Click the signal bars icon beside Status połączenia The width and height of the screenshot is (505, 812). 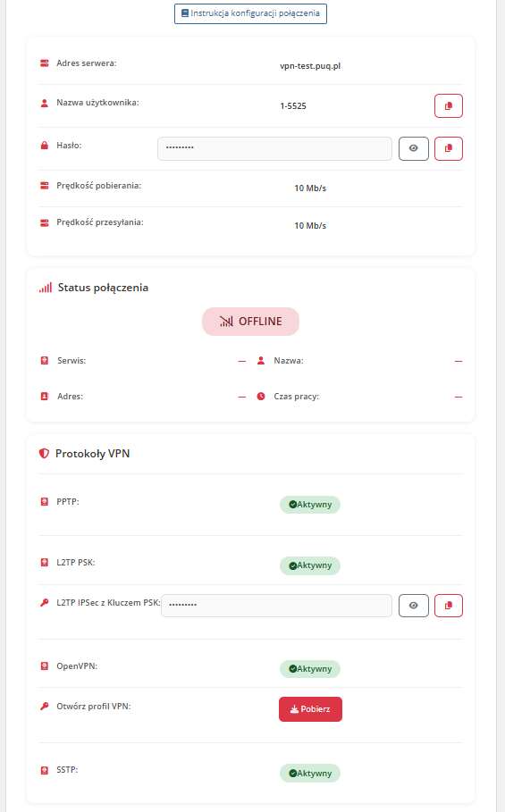[46, 288]
